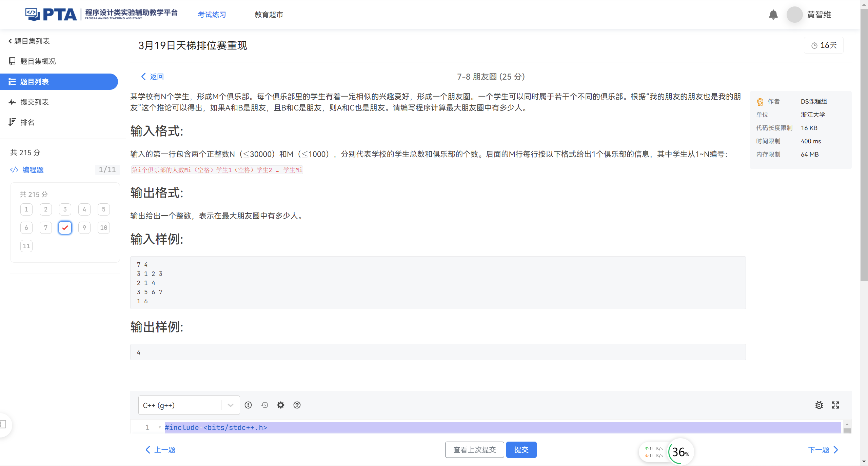
Task: Click scrollbar down arrow at page bottom
Action: (864, 462)
